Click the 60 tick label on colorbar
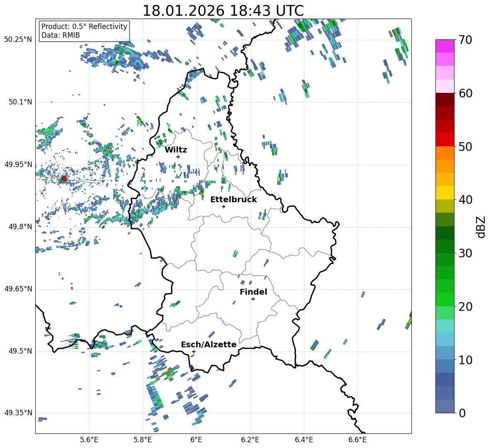Screen dimensions: 491x448 click(x=467, y=93)
